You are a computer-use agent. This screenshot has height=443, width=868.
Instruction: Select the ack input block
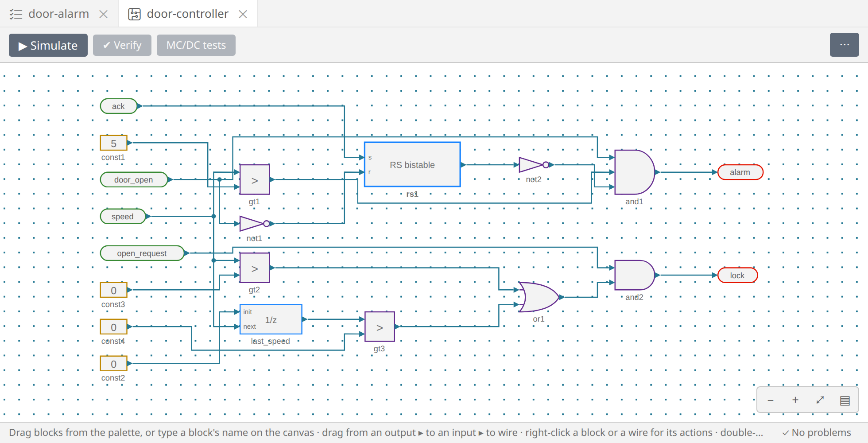point(118,106)
